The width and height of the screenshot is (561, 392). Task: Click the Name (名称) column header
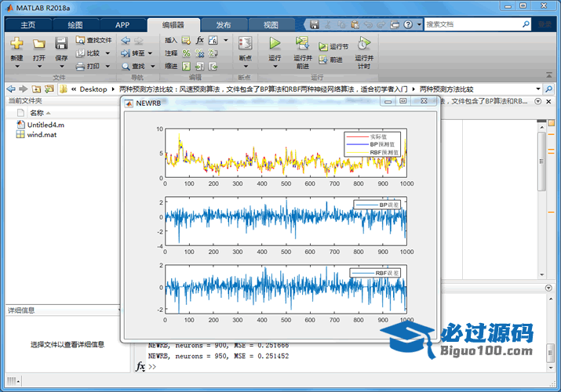click(x=37, y=113)
